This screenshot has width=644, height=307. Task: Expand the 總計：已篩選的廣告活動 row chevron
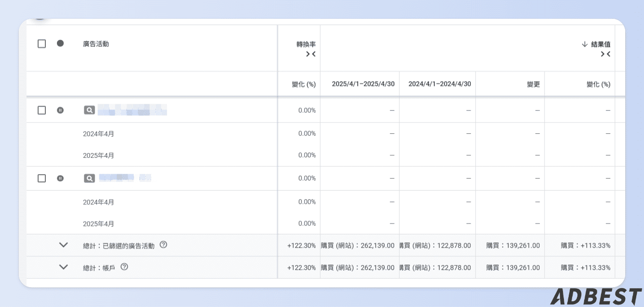(63, 244)
